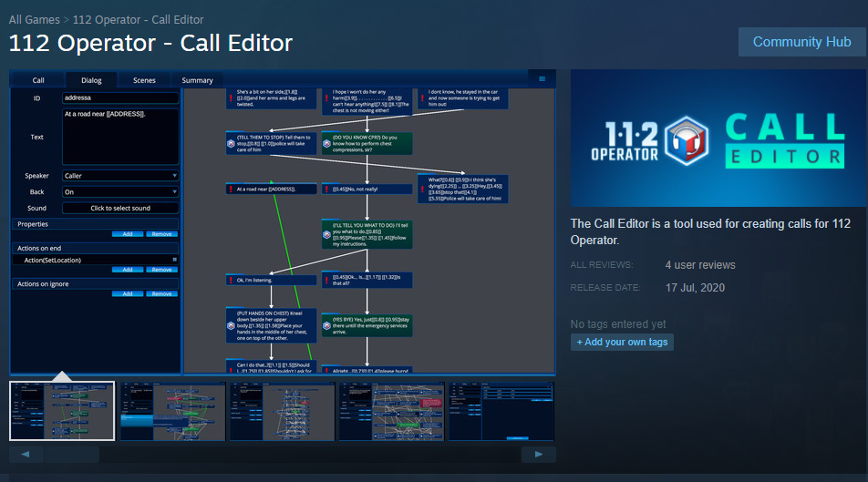
Task: Select the Action(SetLocation) list entry
Action: tap(95, 260)
